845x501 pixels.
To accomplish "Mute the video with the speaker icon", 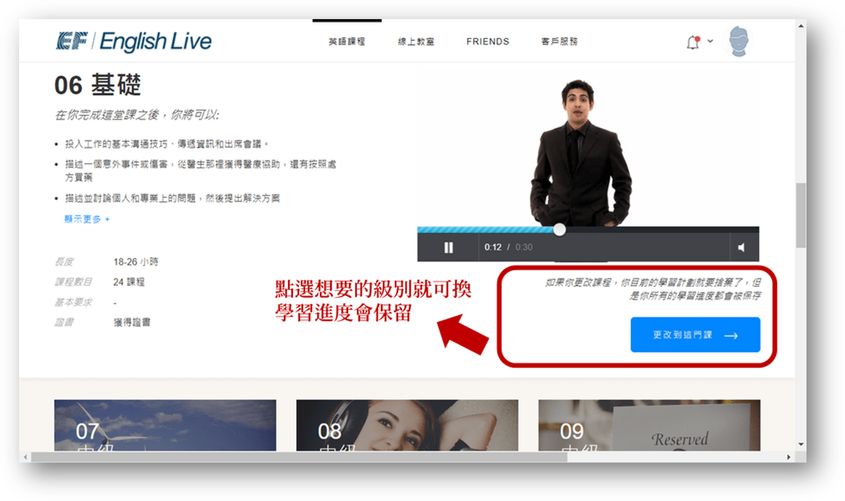I will 741,247.
